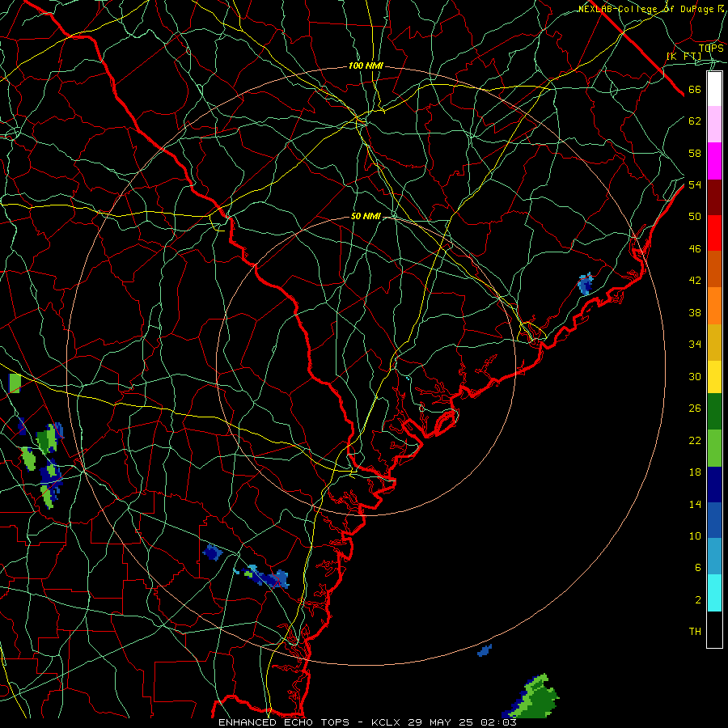
Task: Click the black TH threshold swatch
Action: pos(714,629)
